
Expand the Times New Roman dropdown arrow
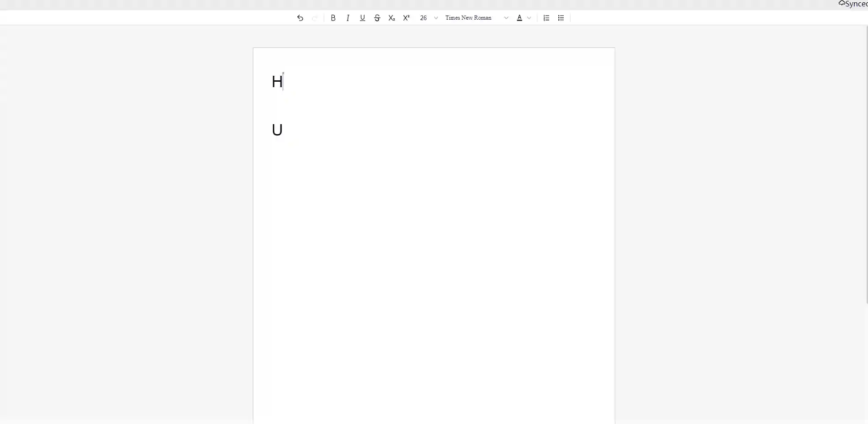pos(506,18)
